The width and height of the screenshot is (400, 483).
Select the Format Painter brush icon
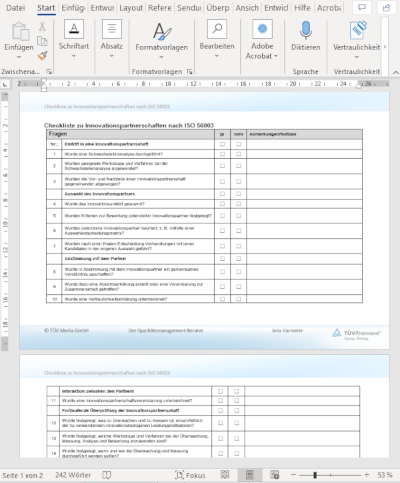tap(42, 55)
